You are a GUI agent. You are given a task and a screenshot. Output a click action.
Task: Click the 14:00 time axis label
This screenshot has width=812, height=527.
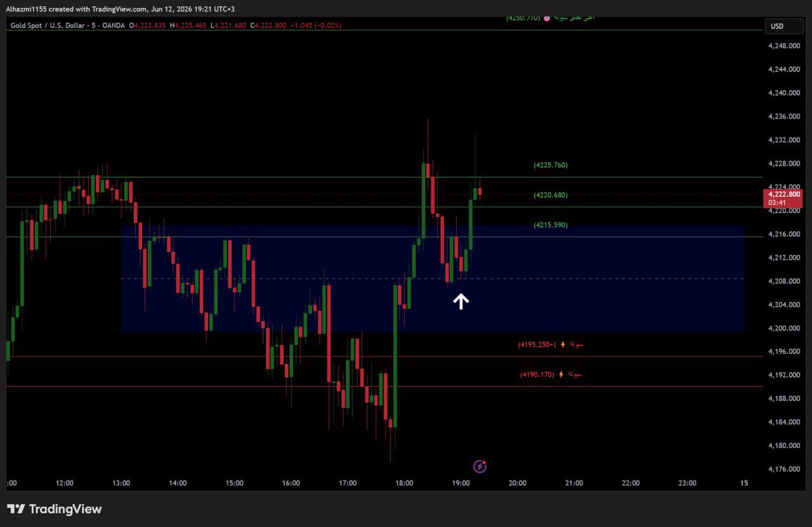[178, 483]
